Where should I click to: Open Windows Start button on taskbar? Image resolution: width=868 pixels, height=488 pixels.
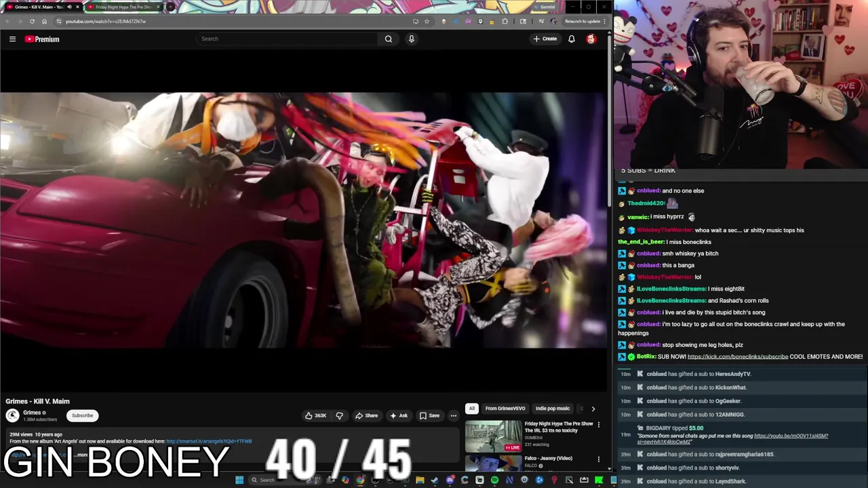coord(239,480)
